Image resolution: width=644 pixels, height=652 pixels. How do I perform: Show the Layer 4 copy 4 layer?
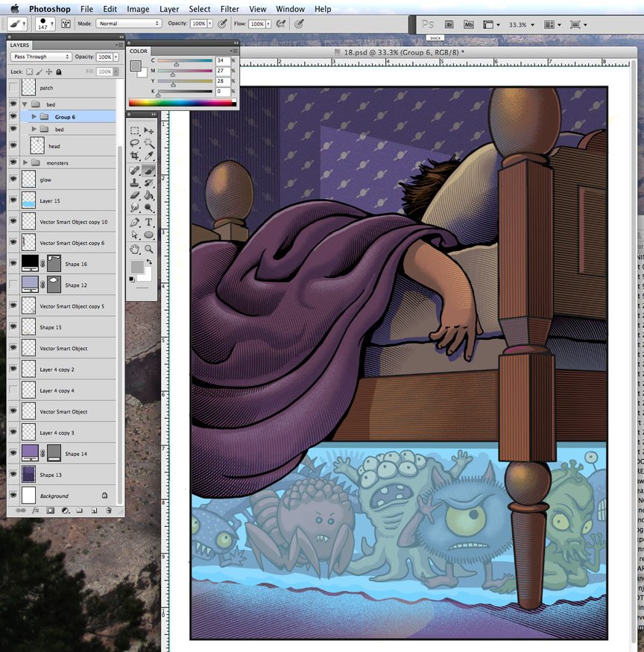click(13, 390)
